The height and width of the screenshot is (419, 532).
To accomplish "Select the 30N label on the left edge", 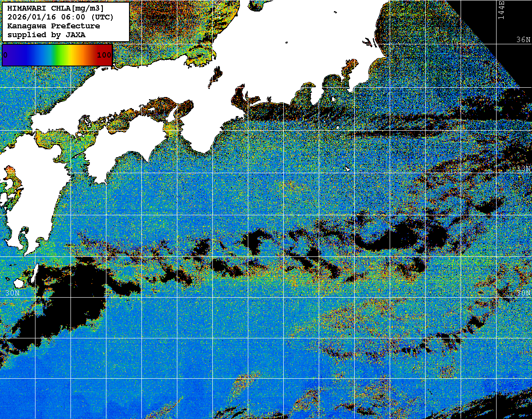I will [x=12, y=293].
